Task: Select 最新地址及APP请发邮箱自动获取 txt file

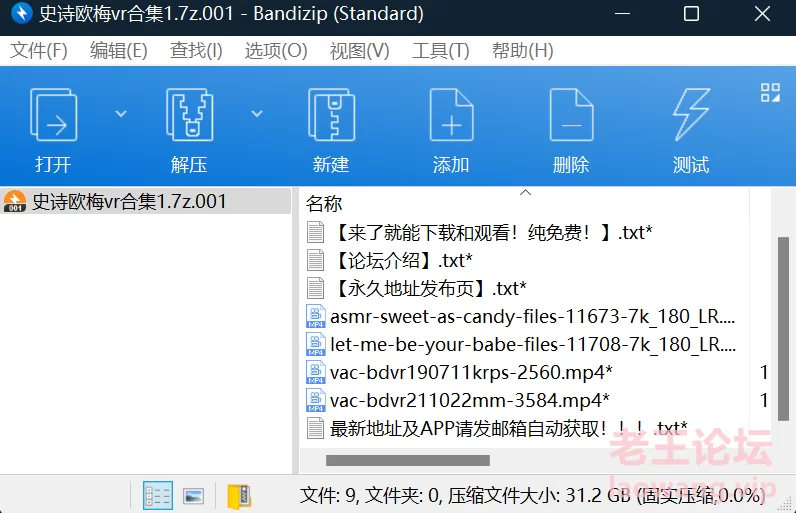Action: coord(508,429)
